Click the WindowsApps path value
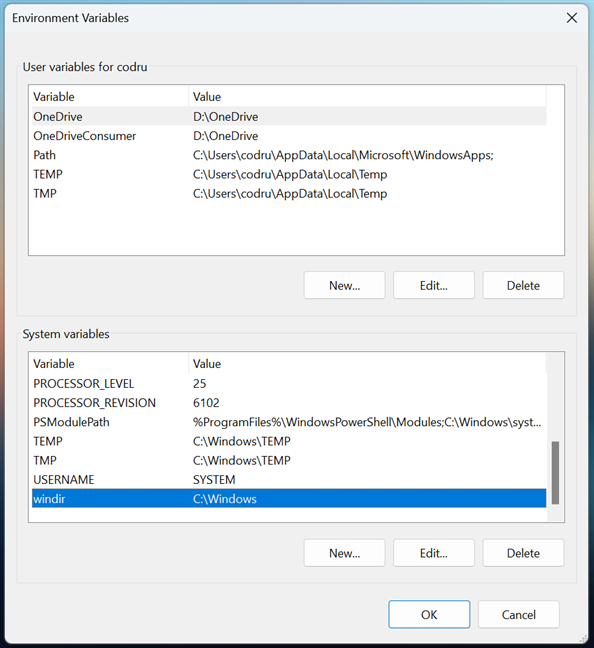The image size is (594, 648). [x=343, y=155]
